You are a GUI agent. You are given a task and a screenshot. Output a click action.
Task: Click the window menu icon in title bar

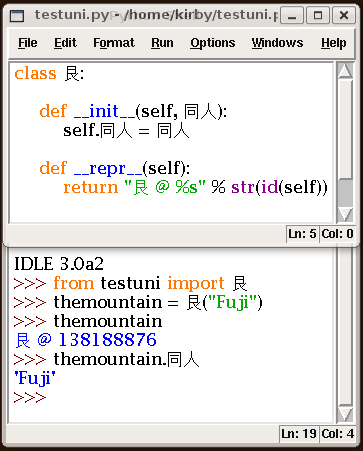click(x=17, y=15)
